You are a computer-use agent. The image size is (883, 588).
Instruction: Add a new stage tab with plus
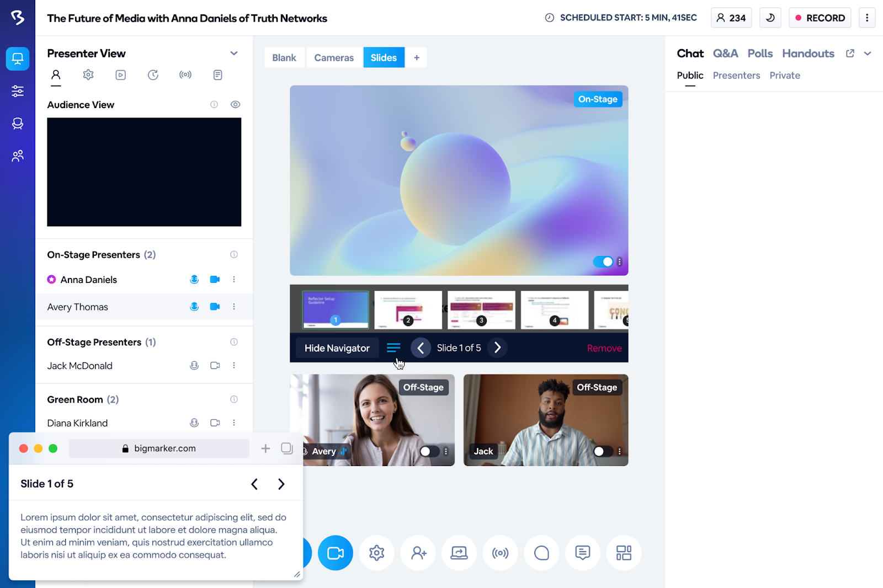pos(417,57)
